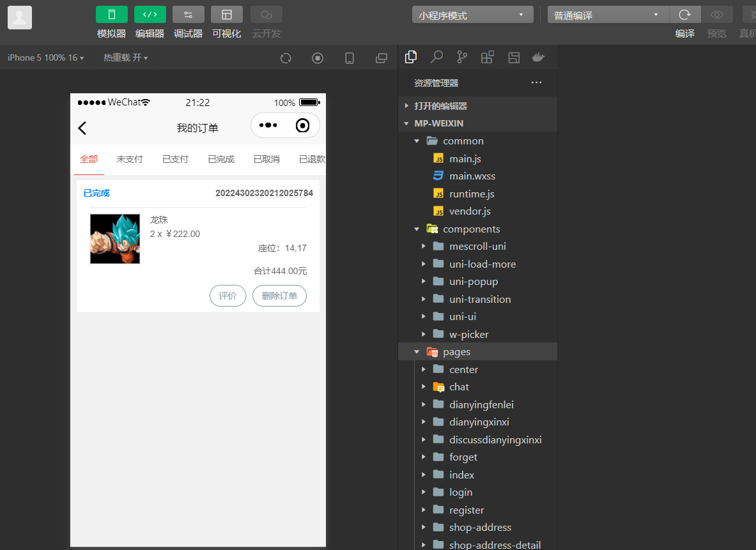Viewport: 756px width, 550px height.
Task: Expand the chat folder
Action: [x=478, y=387]
